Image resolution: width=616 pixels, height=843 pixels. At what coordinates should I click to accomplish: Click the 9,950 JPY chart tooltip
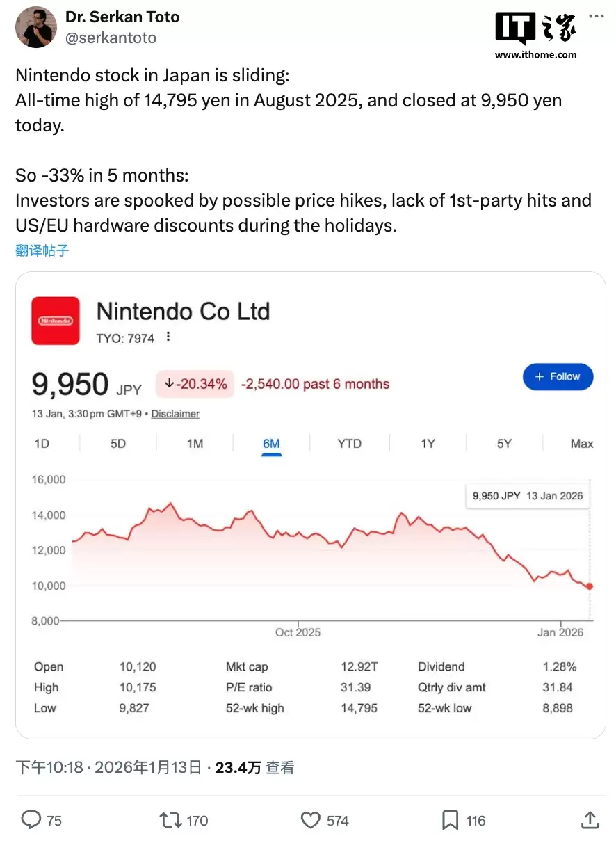coord(526,495)
